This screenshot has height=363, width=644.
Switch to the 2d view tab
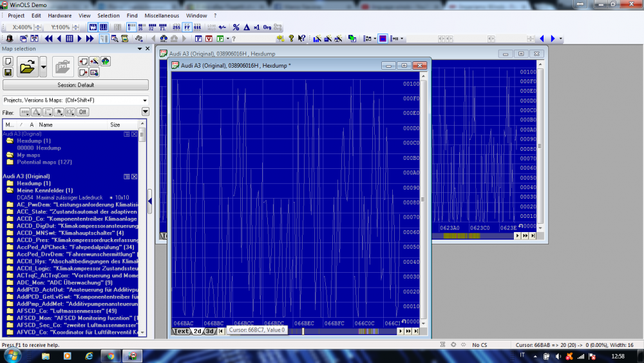coord(198,331)
